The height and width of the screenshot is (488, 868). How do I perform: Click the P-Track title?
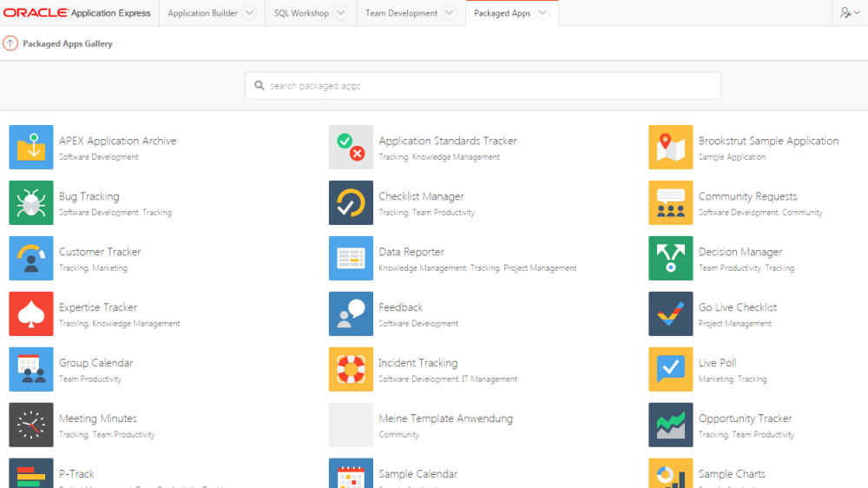[x=76, y=473]
